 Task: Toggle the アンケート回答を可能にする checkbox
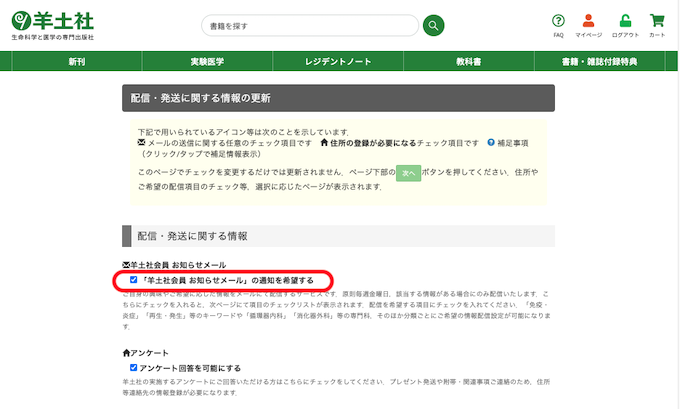pos(134,367)
